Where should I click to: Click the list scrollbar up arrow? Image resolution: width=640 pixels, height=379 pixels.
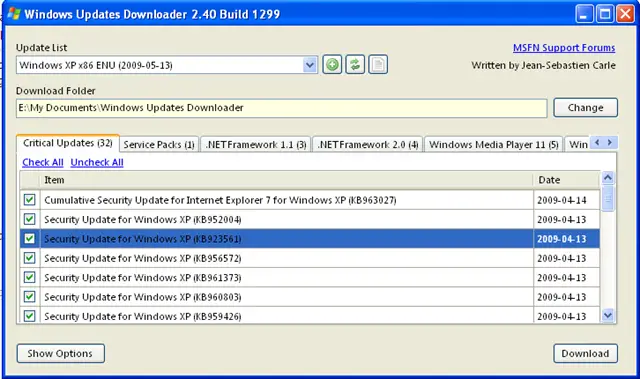coord(608,178)
